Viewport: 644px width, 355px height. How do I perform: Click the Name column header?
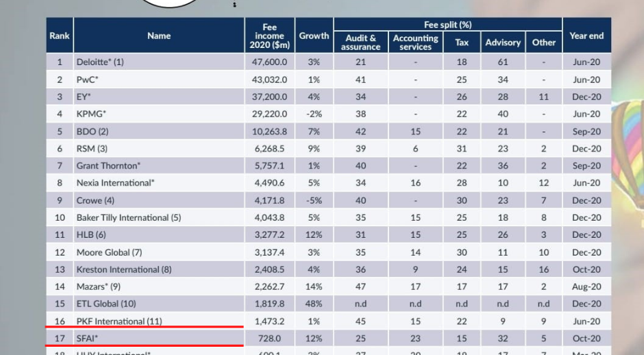159,36
